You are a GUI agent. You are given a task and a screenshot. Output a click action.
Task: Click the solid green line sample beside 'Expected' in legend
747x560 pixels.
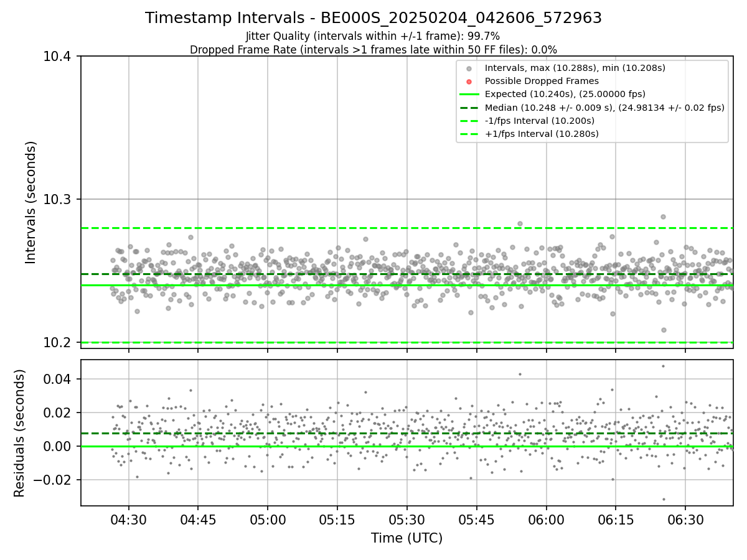(x=469, y=95)
